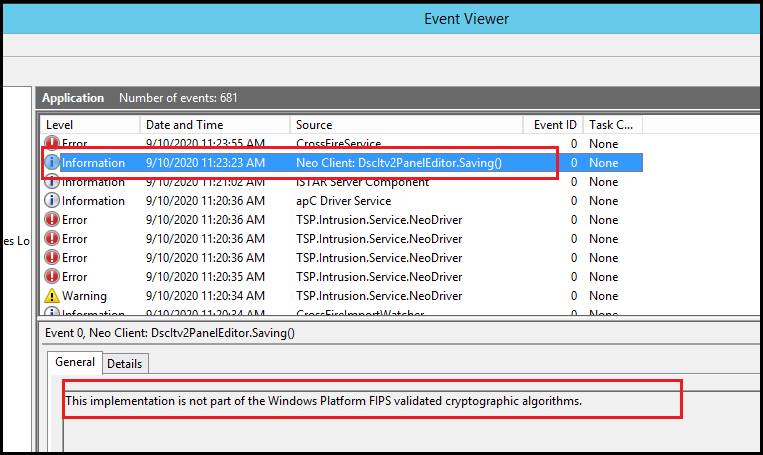Viewport: 763px width, 455px height.
Task: Click error icon of the 11:20:35 AM event
Action: pos(53,277)
